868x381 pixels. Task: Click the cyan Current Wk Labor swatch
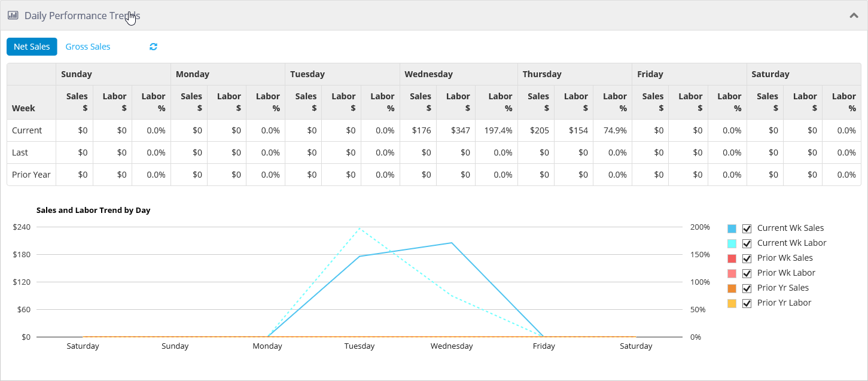pyautogui.click(x=732, y=243)
